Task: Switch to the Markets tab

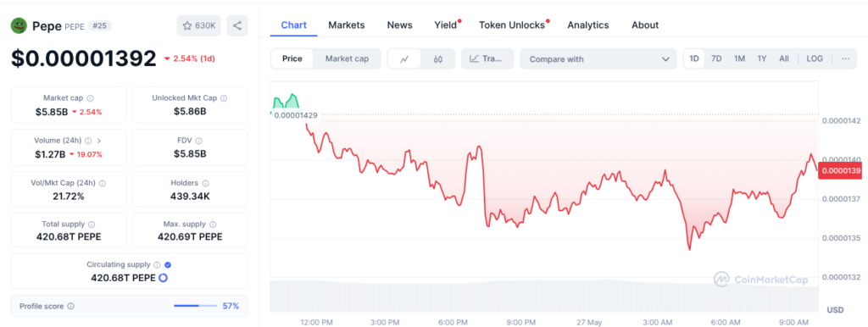Action: pos(347,25)
